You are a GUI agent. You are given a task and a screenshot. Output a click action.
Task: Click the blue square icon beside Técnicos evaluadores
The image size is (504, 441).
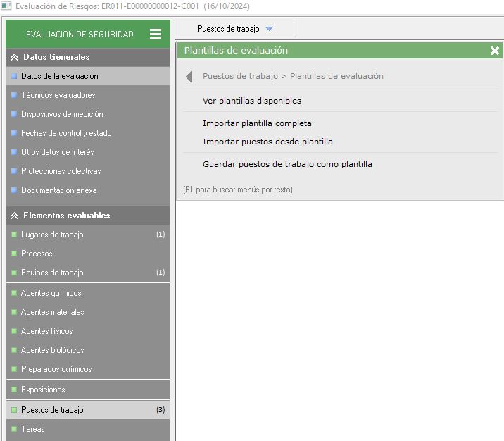tap(13, 95)
